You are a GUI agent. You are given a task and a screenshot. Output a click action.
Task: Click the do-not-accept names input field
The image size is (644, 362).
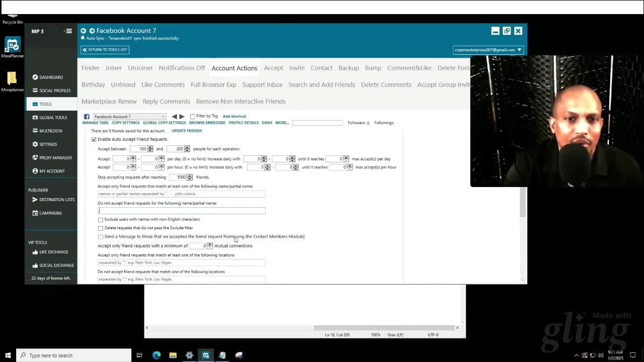click(181, 211)
